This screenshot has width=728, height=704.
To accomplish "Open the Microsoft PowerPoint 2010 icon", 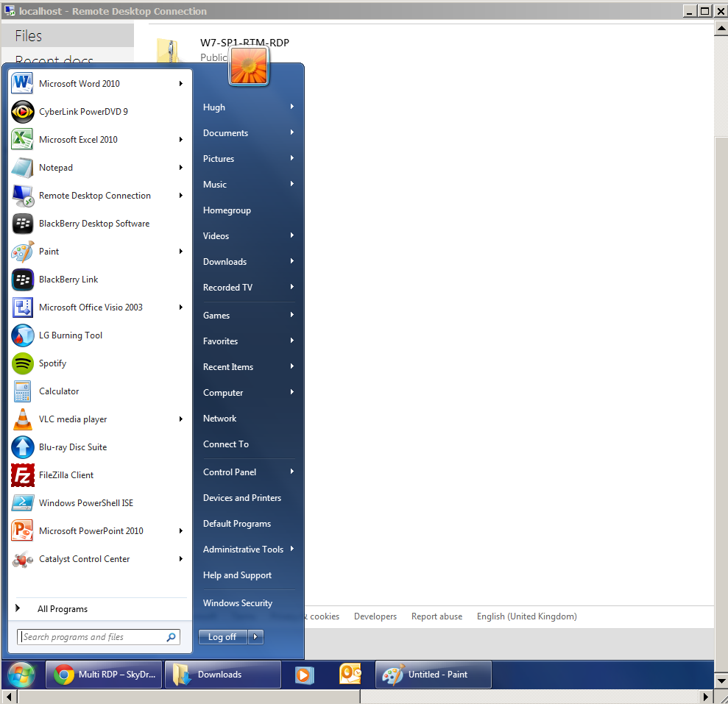I will (22, 531).
